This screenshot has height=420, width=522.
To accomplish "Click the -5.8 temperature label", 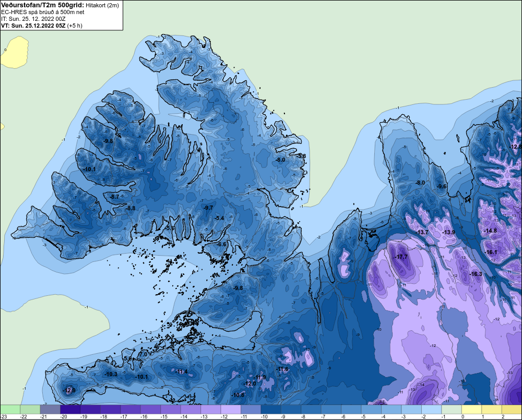I will [301, 156].
